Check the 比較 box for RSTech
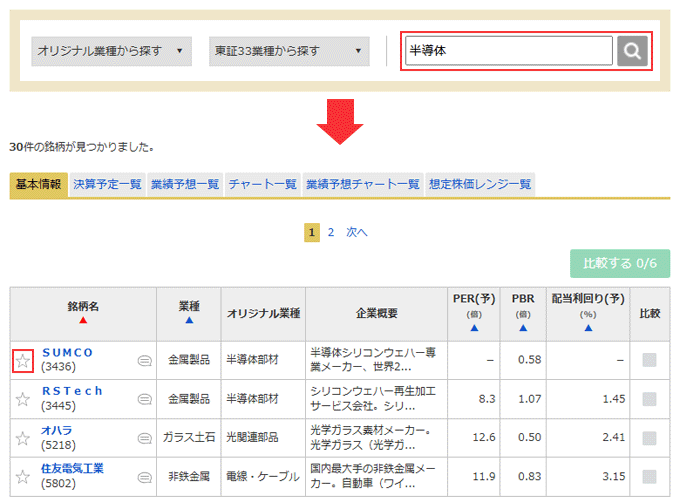Screen dimensions: 680x497 [649, 399]
